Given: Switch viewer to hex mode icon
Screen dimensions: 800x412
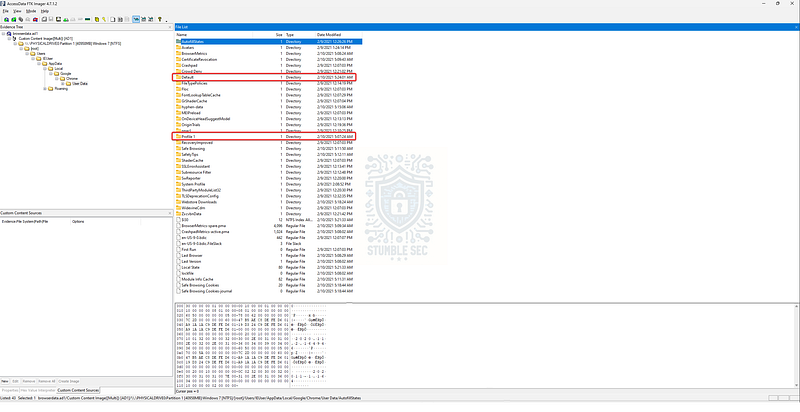Looking at the screenshot, I should pos(151,19).
